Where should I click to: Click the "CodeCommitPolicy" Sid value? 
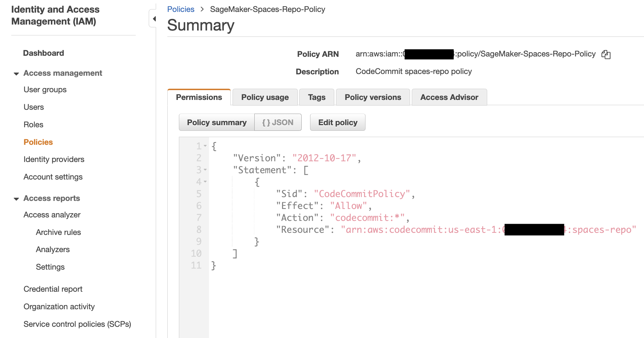362,194
